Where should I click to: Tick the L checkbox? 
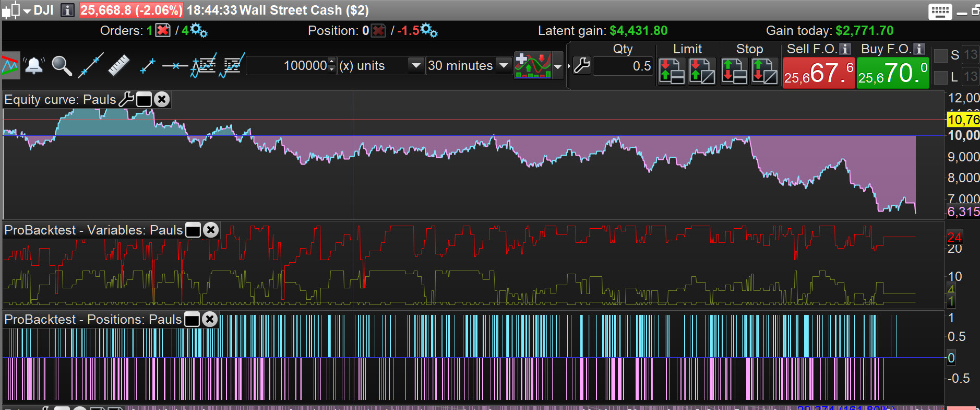(940, 77)
